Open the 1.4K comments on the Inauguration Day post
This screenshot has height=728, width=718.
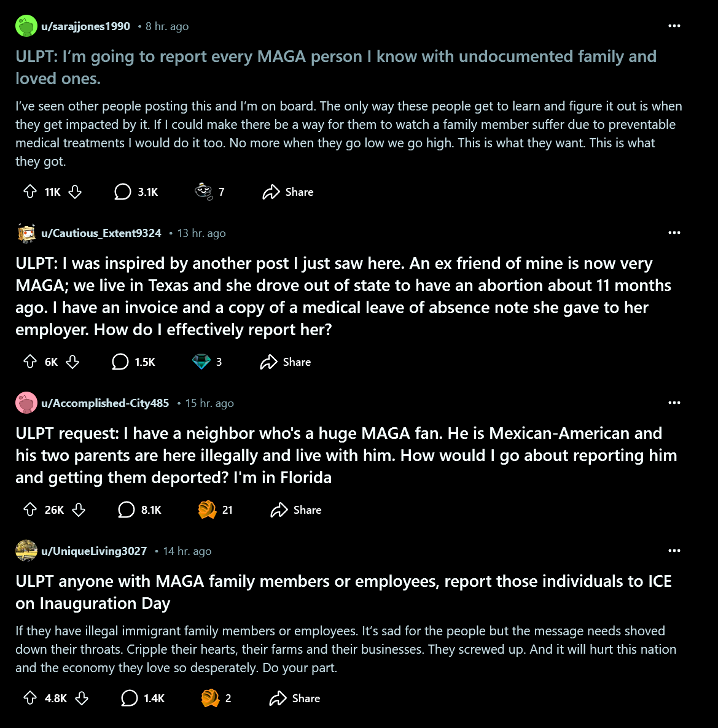pos(142,699)
